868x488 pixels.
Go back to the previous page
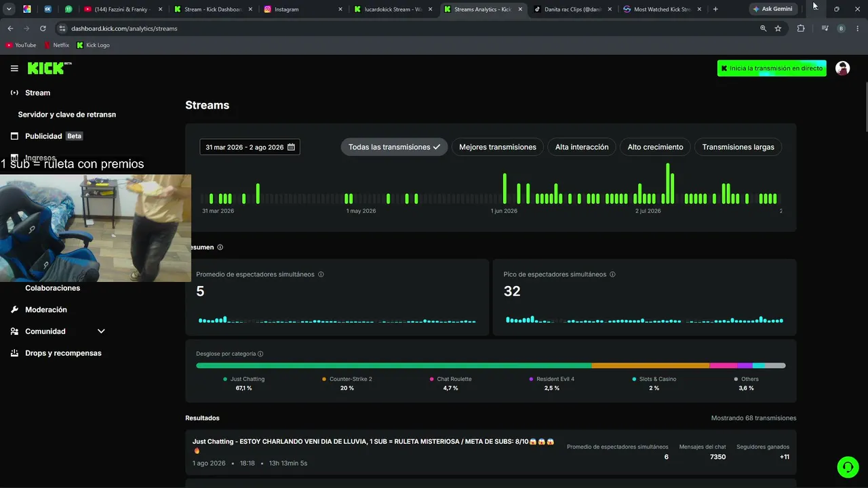10,28
